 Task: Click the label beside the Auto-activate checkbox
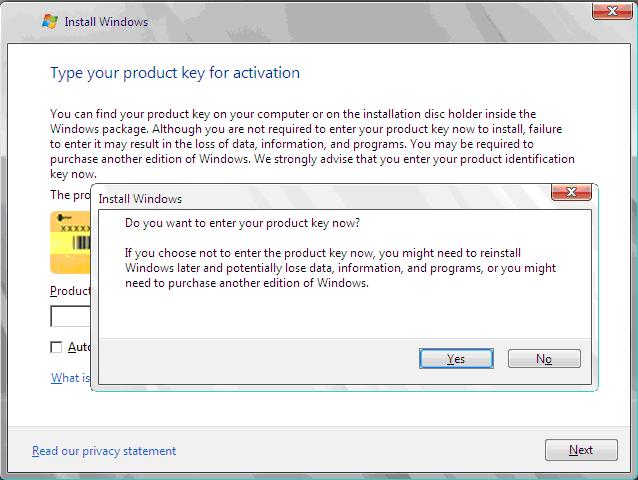79,347
